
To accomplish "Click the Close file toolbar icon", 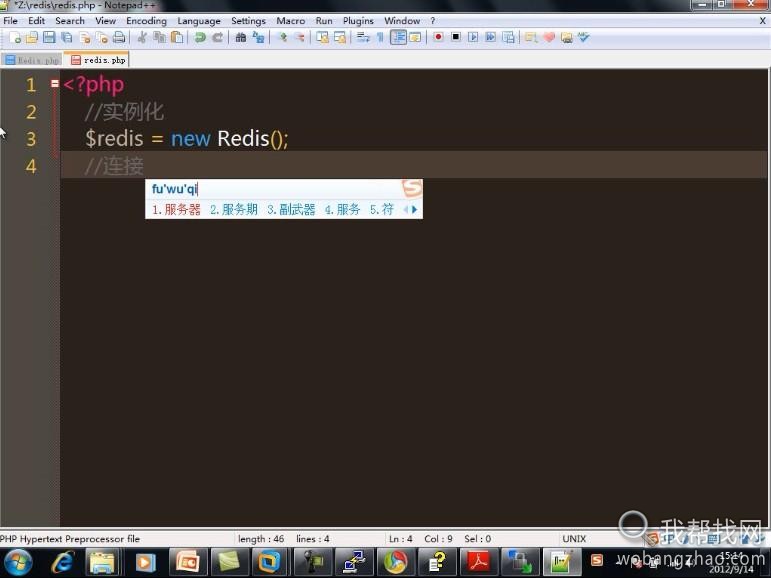I will (85, 37).
